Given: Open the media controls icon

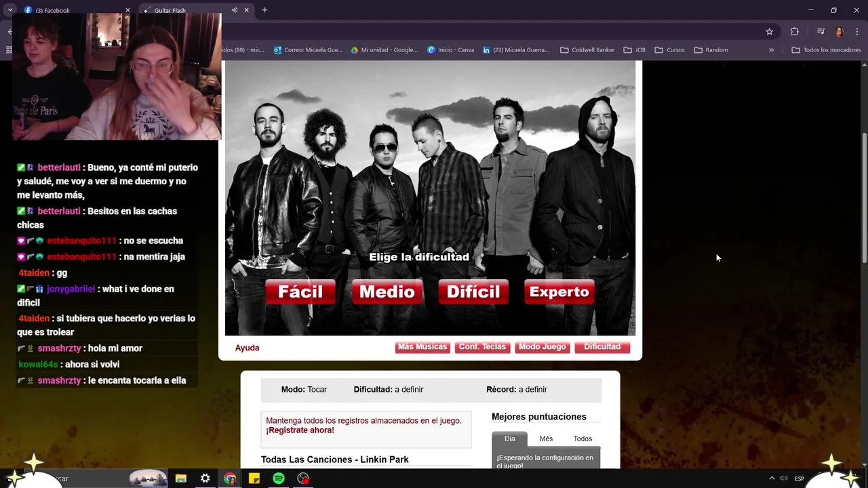Looking at the screenshot, I should [x=821, y=31].
